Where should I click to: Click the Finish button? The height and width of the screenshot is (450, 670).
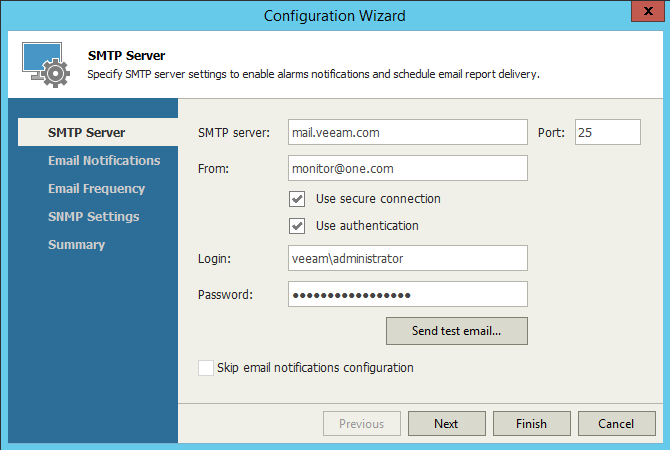531,424
